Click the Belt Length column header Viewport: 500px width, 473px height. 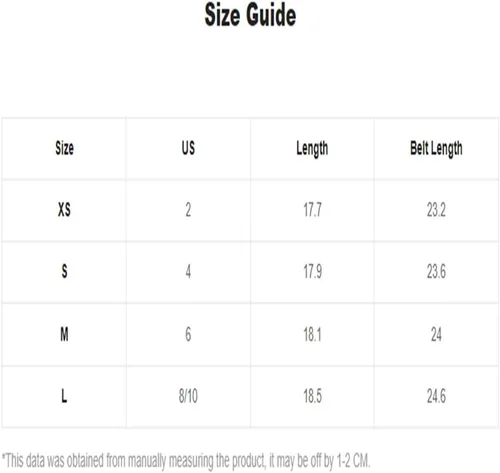pos(436,149)
